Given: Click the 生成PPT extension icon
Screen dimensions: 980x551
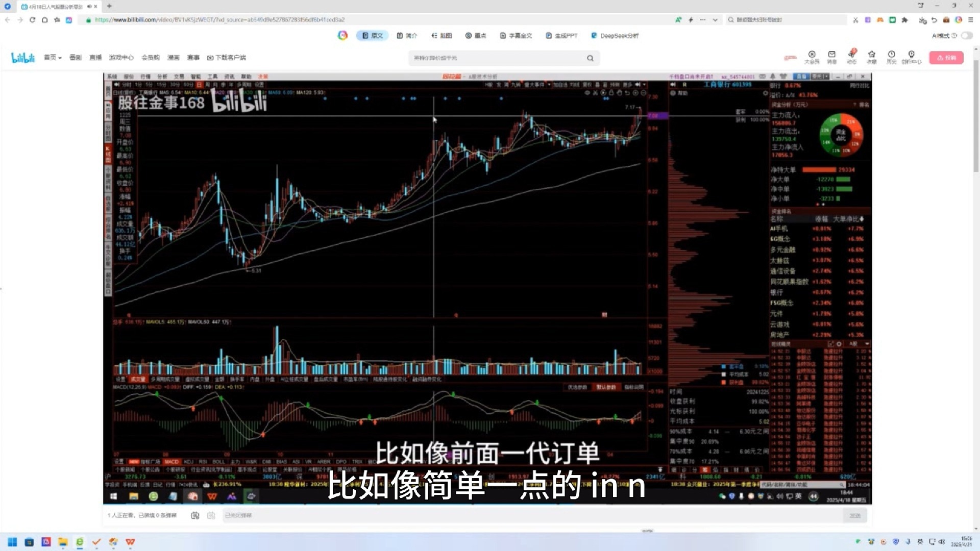Looking at the screenshot, I should [x=562, y=36].
